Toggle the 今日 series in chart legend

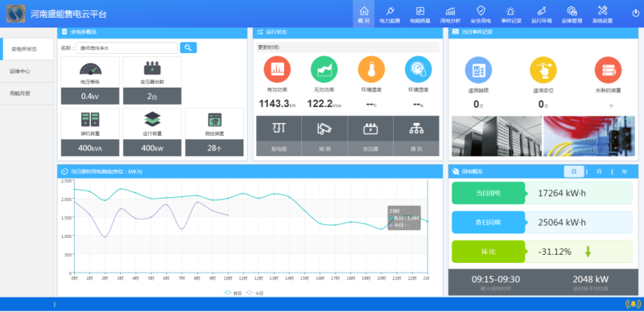(254, 293)
